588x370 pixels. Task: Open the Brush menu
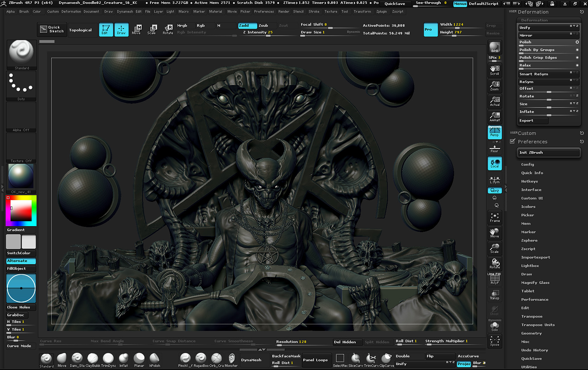(x=24, y=12)
